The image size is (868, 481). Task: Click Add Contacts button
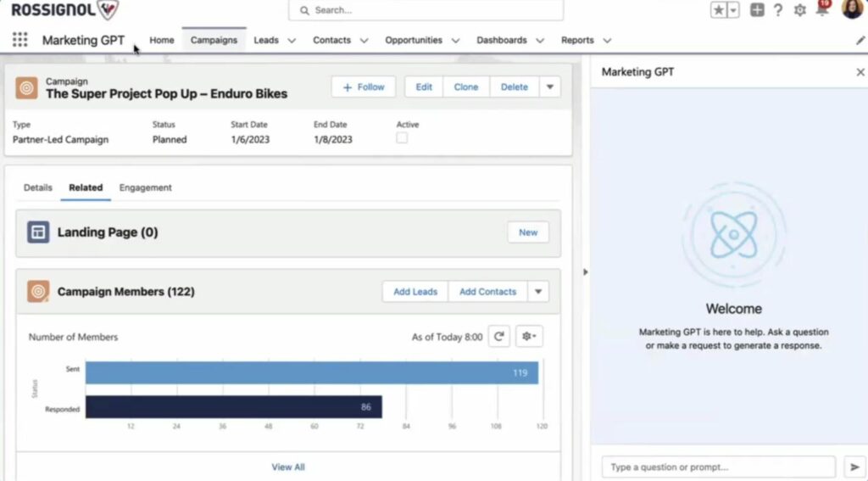click(x=487, y=292)
